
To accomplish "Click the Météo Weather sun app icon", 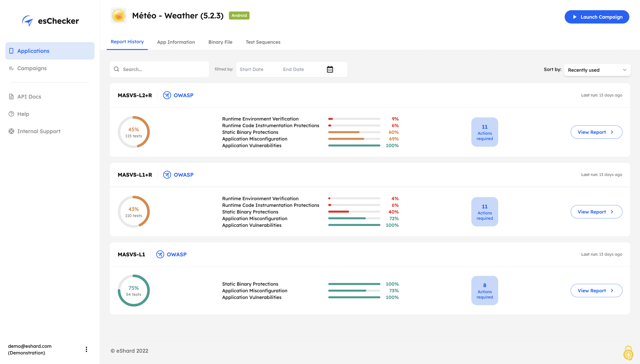I will (x=119, y=16).
